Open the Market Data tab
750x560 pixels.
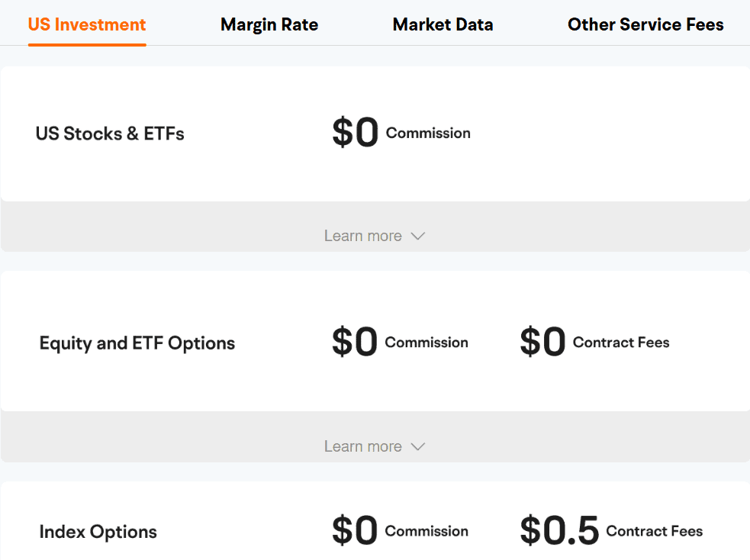443,24
